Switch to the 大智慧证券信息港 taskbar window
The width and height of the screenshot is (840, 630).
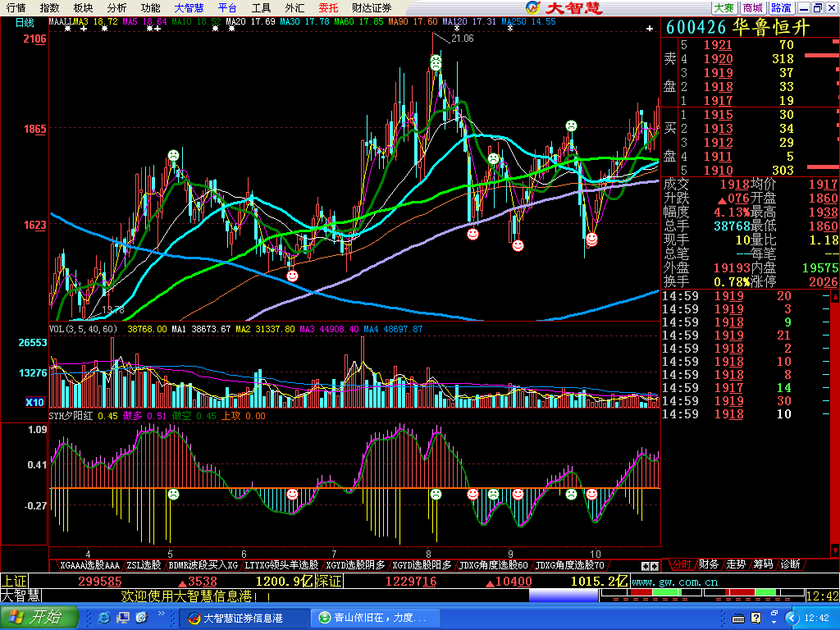[243, 618]
